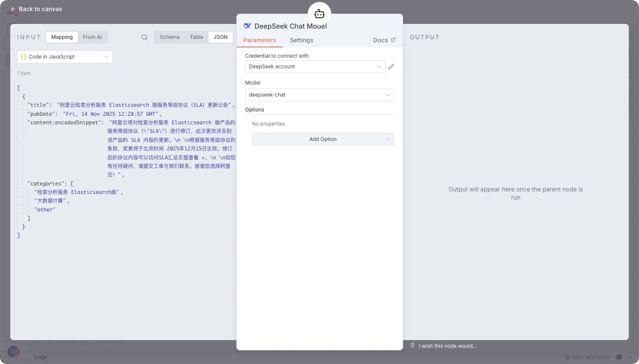The width and height of the screenshot is (639, 364).
Task: Click the ZH user avatar
Action: (x=14, y=352)
